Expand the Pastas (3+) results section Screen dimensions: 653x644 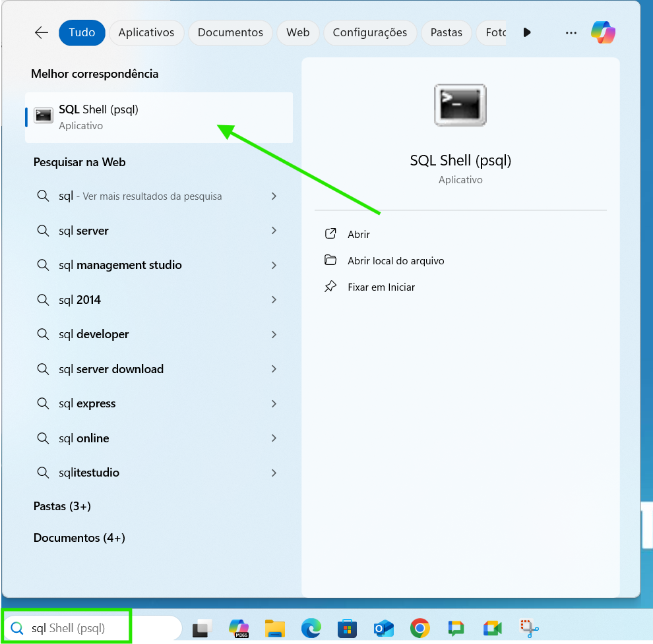tap(62, 506)
